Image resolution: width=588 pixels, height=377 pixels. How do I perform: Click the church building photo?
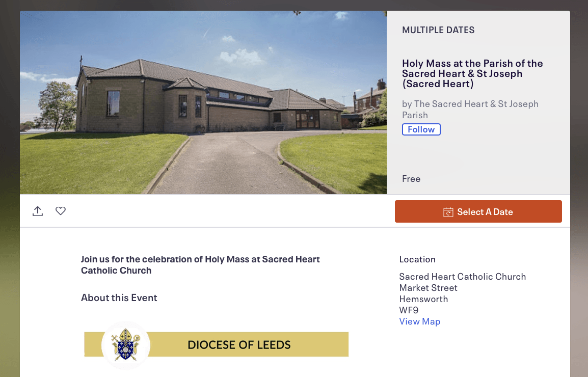coord(203,102)
